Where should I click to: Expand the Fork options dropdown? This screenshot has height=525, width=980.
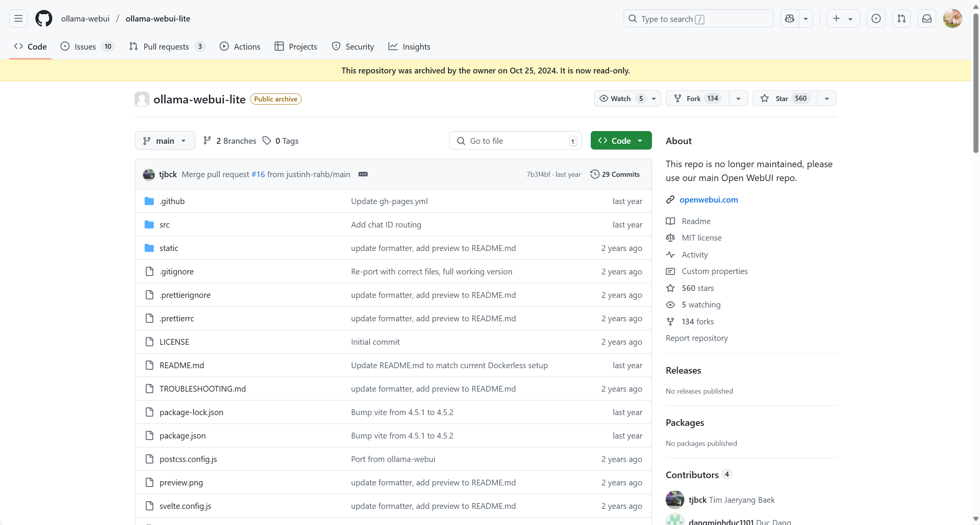coord(738,98)
